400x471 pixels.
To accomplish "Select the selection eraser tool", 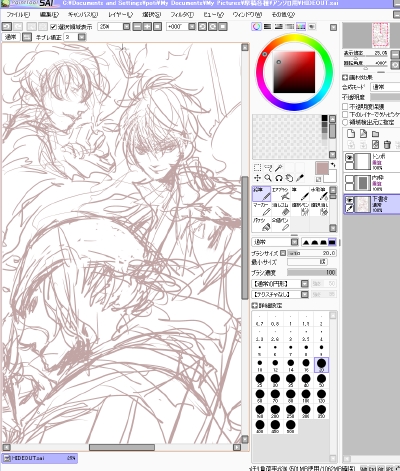I will (x=319, y=209).
